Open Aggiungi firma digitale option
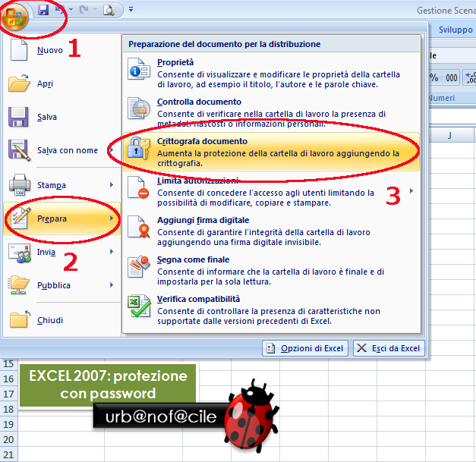The width and height of the screenshot is (476, 462). [271, 231]
